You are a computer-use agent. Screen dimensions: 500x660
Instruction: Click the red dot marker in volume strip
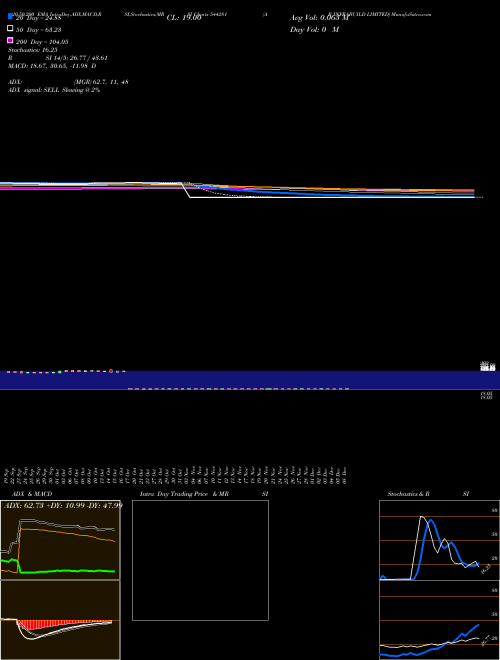[111, 371]
